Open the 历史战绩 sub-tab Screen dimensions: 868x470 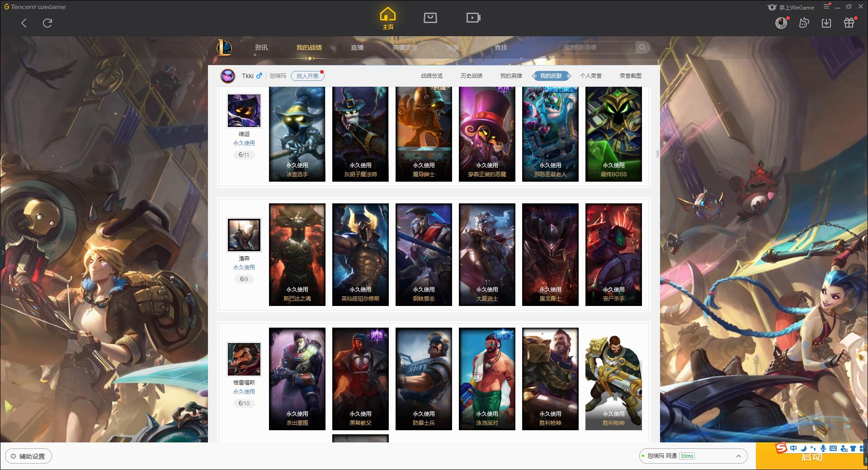point(472,76)
